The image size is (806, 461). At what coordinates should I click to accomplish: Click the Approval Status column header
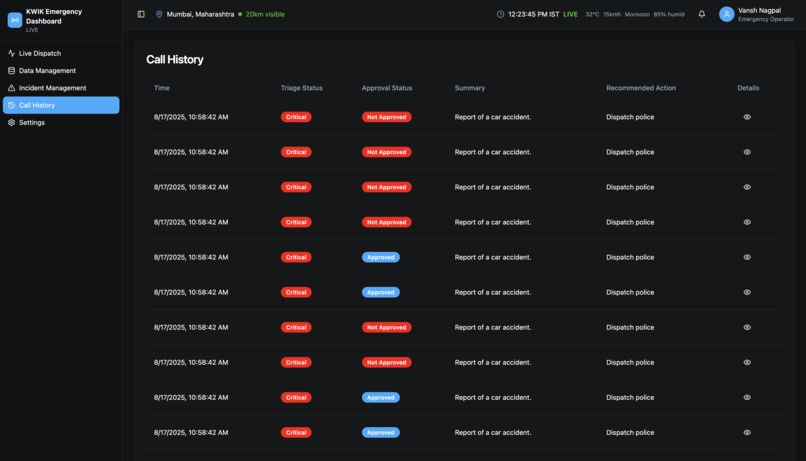(387, 88)
